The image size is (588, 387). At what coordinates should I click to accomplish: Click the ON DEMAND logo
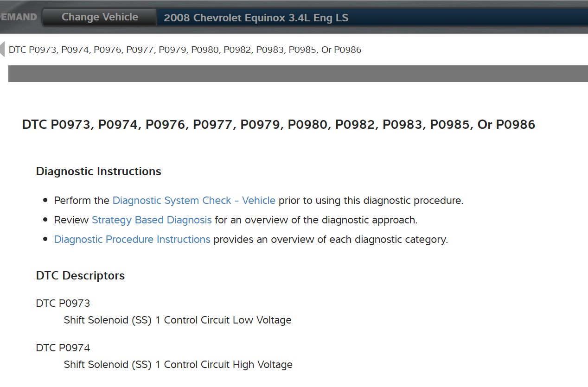tap(19, 17)
